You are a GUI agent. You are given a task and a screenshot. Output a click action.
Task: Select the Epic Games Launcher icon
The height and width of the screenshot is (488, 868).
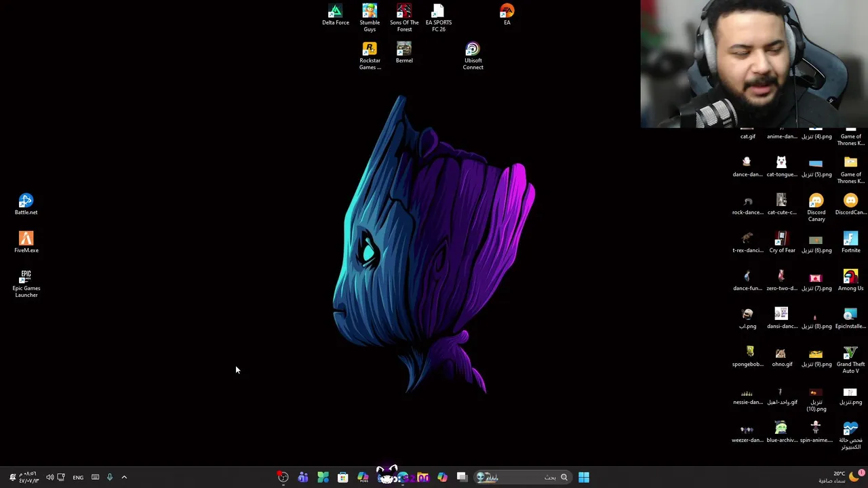[26, 284]
